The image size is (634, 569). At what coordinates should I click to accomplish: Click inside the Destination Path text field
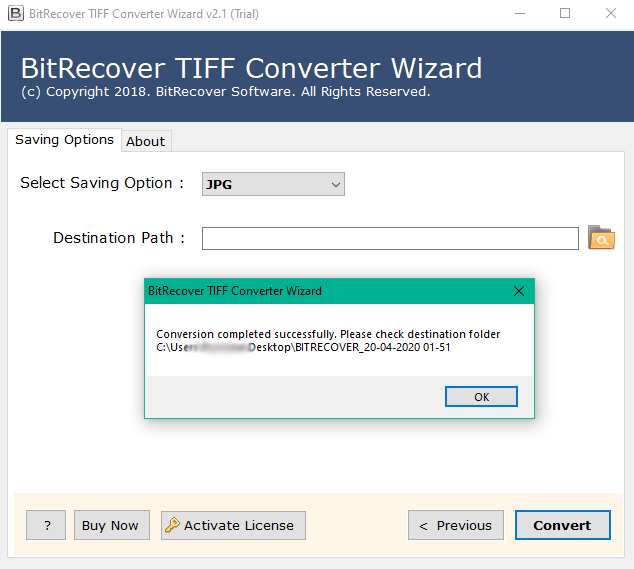(390, 238)
